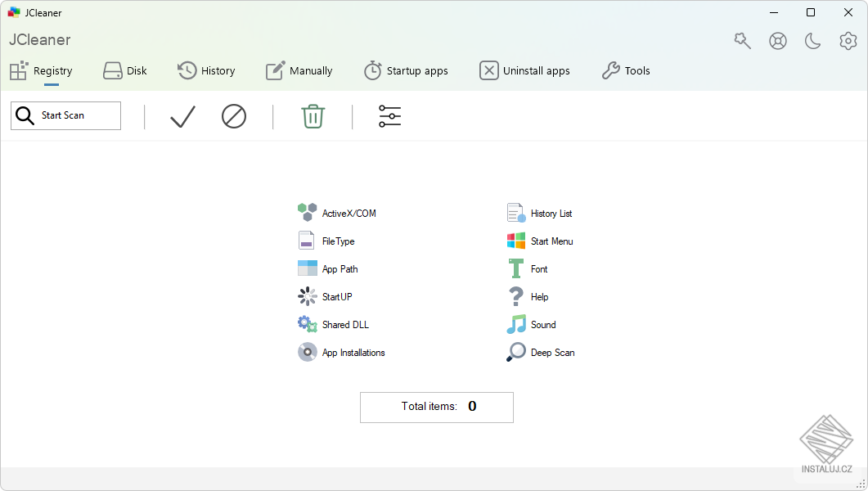Open the help lifebuoy icon
Viewport: 868px width, 491px height.
778,41
